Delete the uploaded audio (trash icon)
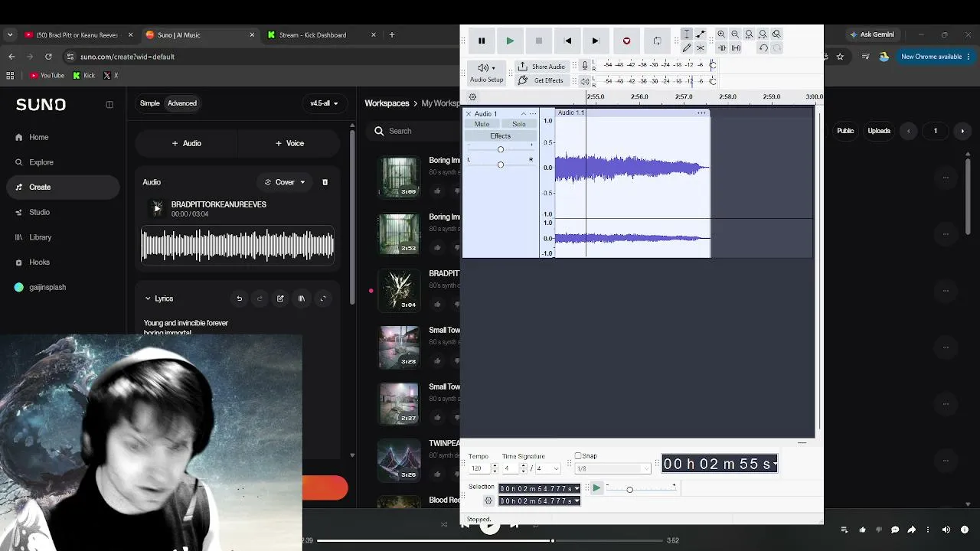Screen dimensions: 980x551 (325, 182)
